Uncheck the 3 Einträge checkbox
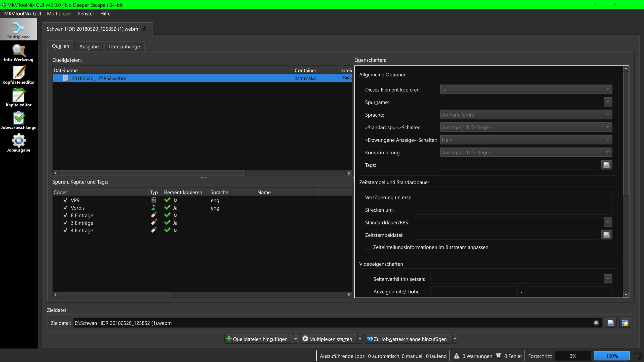The image size is (644, 362). (x=65, y=223)
